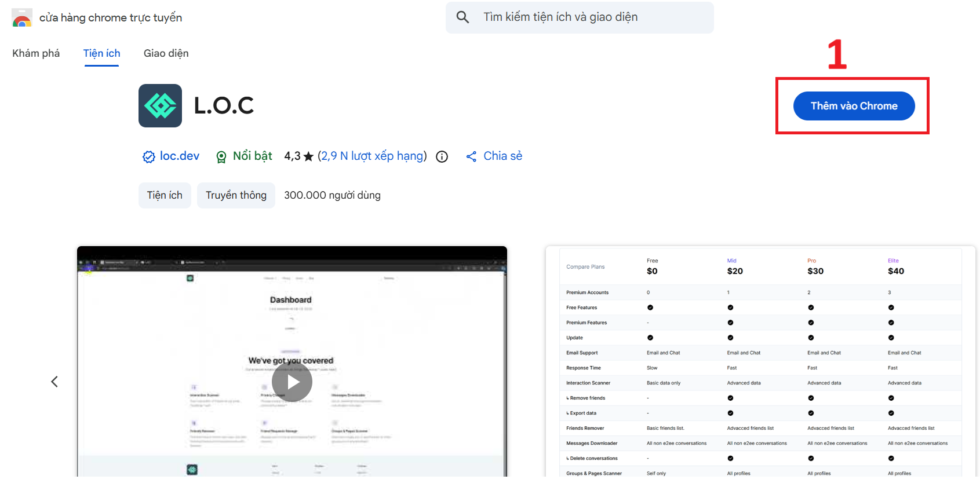Open the 2,9 N lượt xếp hạng link

point(372,156)
